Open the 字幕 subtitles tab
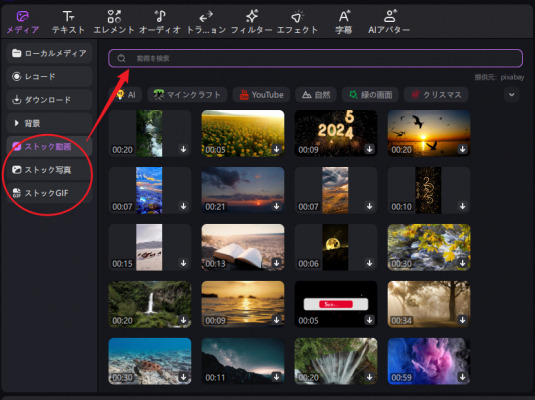535x400 pixels. click(343, 22)
